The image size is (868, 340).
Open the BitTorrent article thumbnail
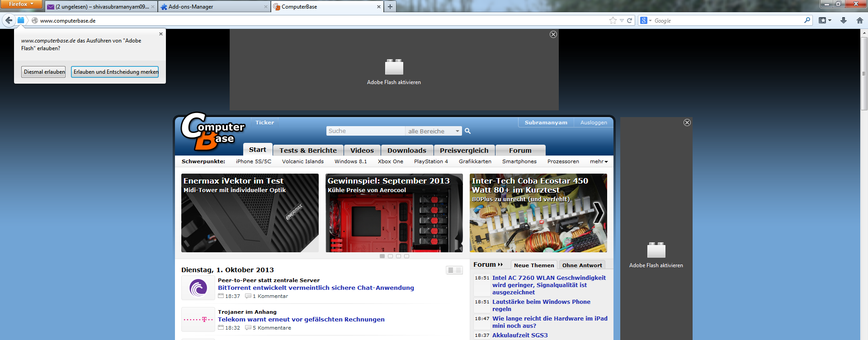click(198, 288)
